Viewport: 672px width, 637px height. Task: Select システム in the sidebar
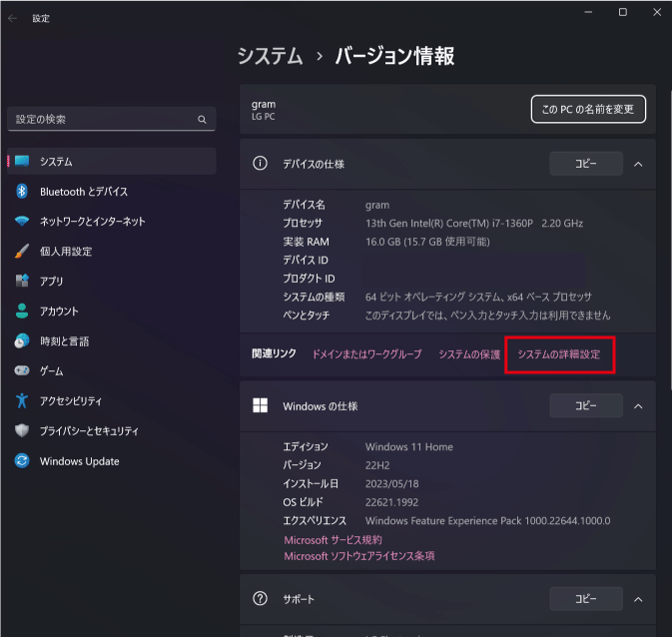pyautogui.click(x=56, y=162)
